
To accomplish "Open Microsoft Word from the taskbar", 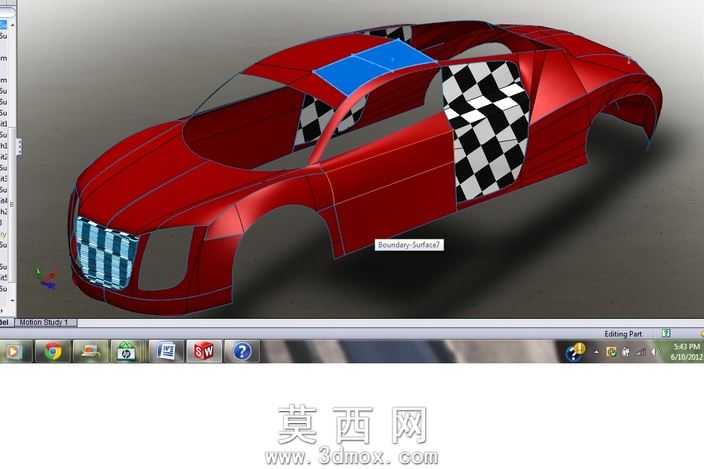I will pyautogui.click(x=167, y=351).
